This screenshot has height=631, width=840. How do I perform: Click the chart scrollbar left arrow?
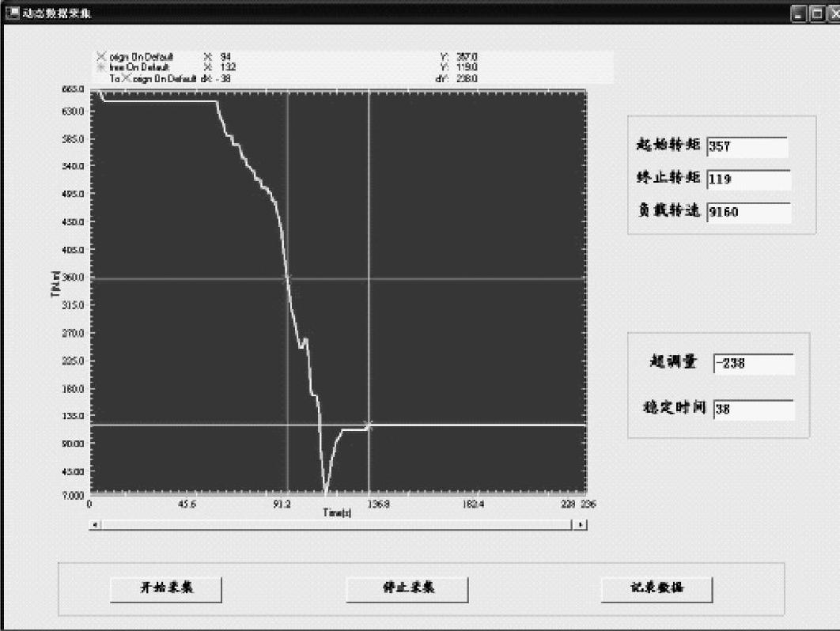95,524
